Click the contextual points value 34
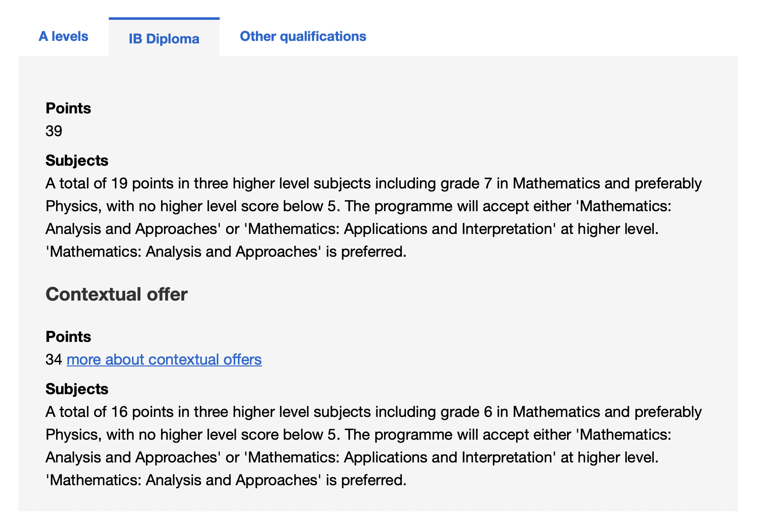The width and height of the screenshot is (758, 532). click(54, 359)
